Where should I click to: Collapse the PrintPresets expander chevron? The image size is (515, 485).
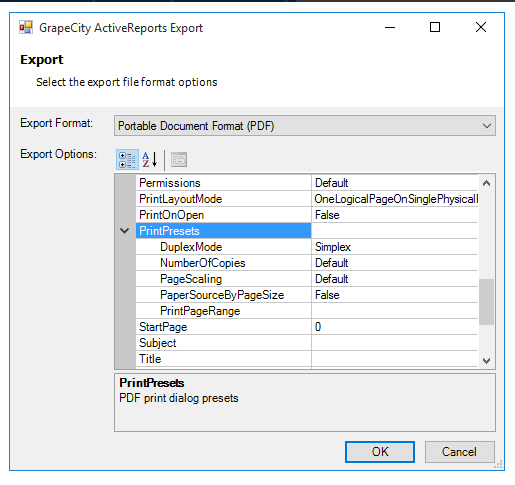[125, 231]
